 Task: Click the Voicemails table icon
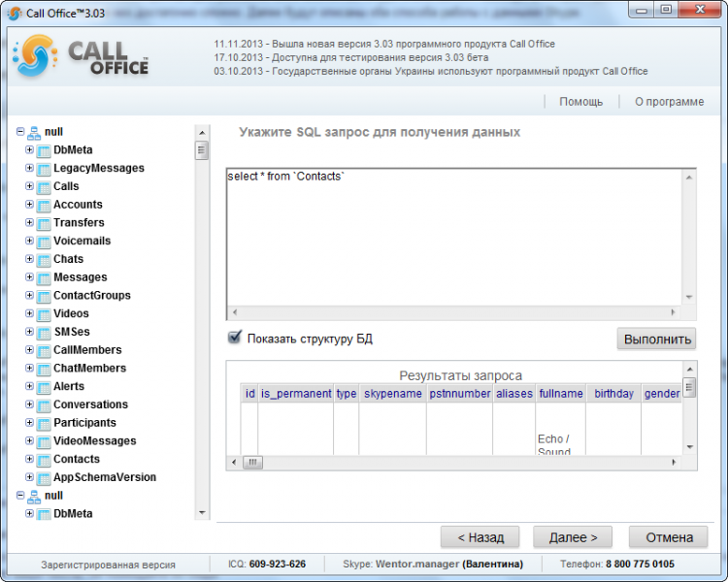pos(43,242)
